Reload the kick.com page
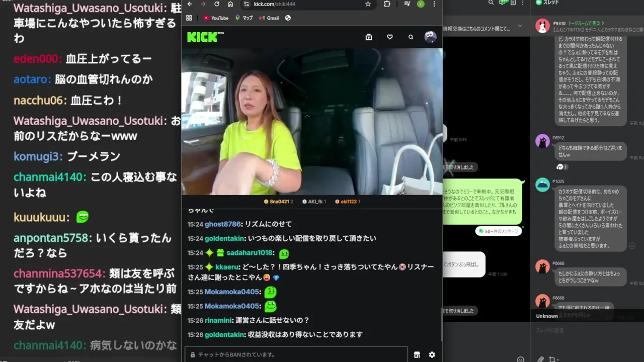The width and height of the screenshot is (644, 362). point(217,4)
